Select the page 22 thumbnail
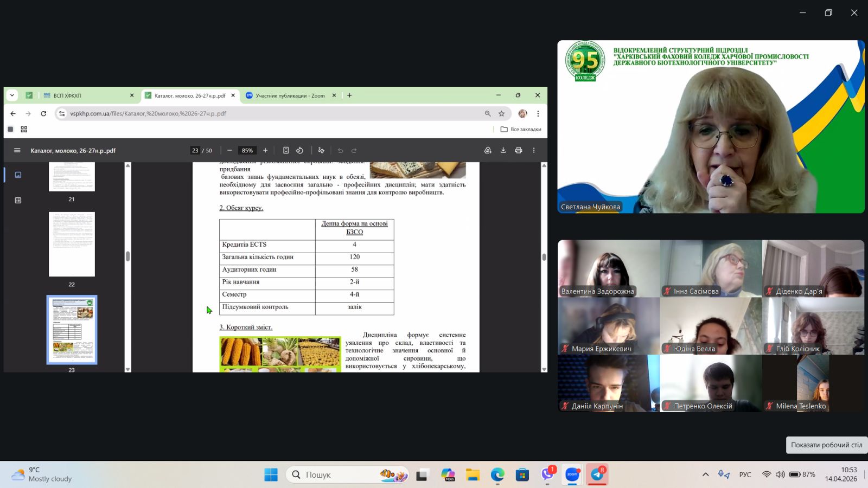The height and width of the screenshot is (488, 868). (x=72, y=245)
